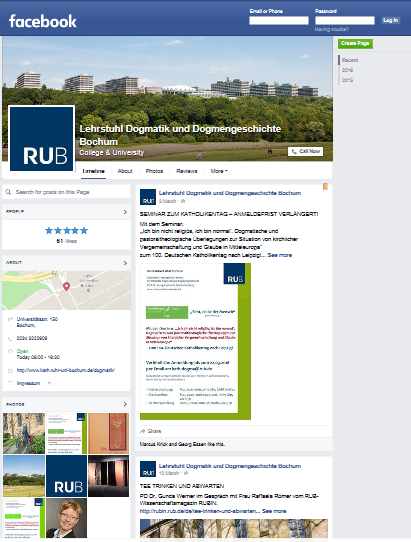Click the pink map pin marker
Screen dimensions: 411x542
pyautogui.click(x=66, y=286)
